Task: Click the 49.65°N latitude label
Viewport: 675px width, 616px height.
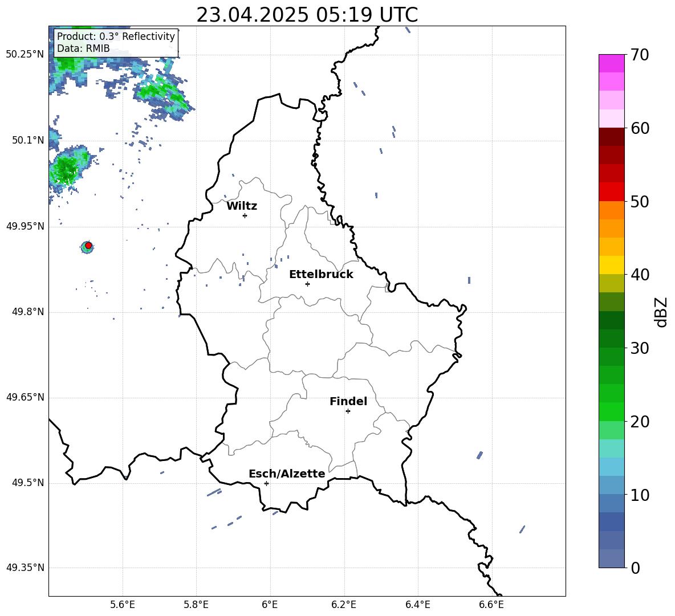Action: pyautogui.click(x=25, y=397)
